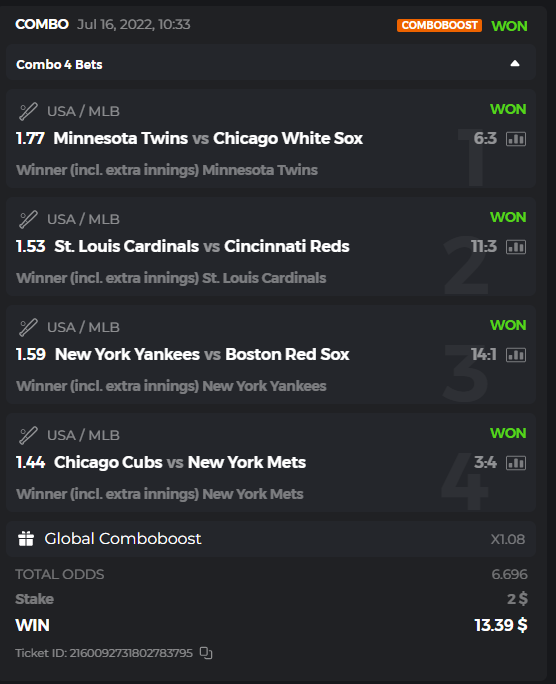The image size is (556, 684).
Task: Click the Global Comboboost gift icon
Action: pyautogui.click(x=26, y=539)
